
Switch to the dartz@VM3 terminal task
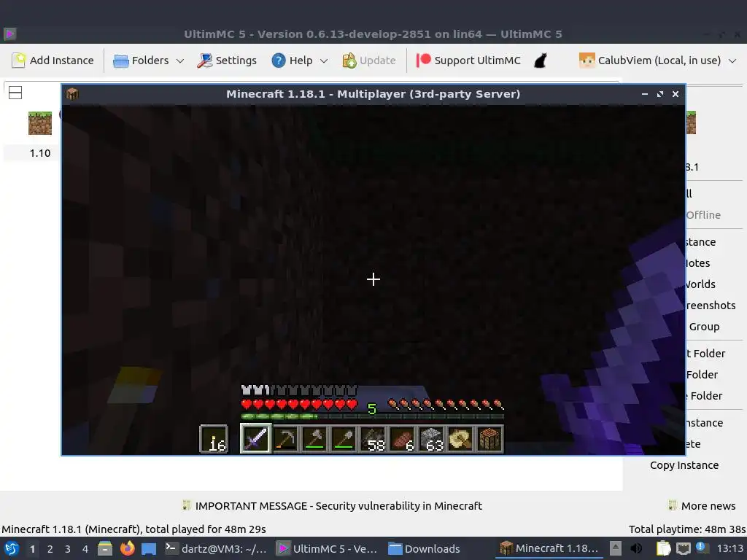[216, 548]
